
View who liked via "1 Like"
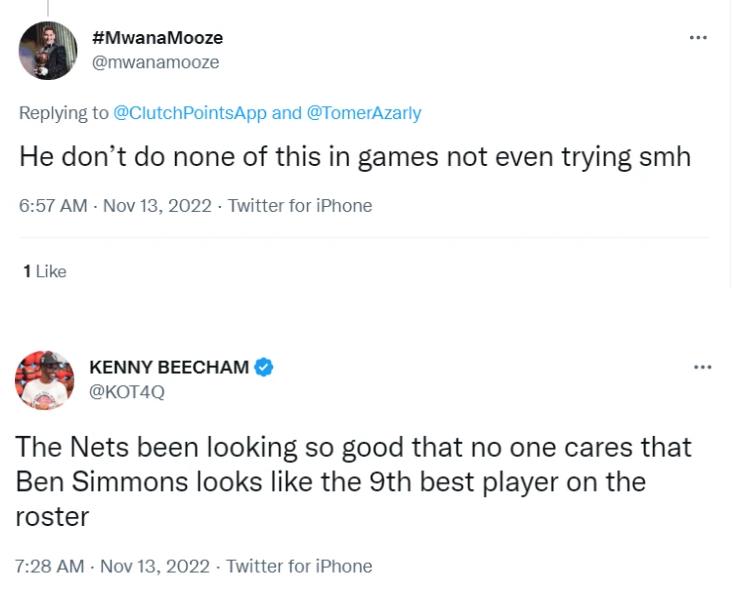tap(45, 271)
